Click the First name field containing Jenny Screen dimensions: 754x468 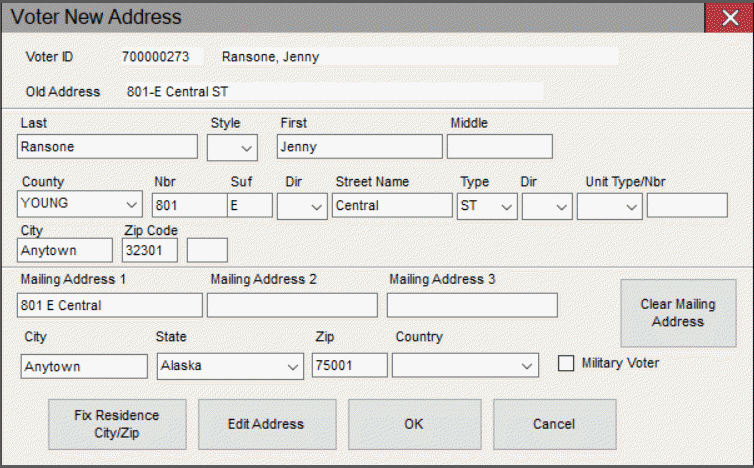[360, 147]
